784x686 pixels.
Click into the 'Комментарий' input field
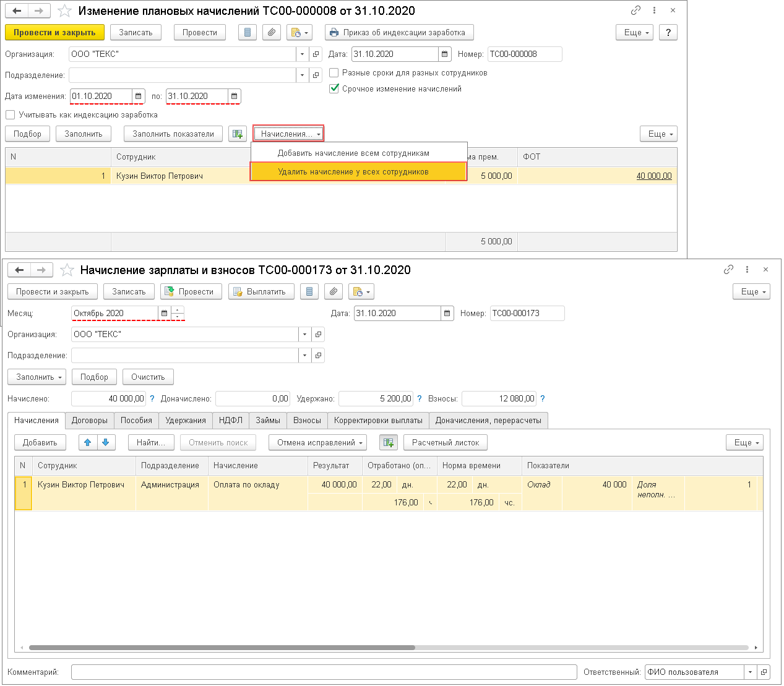324,672
